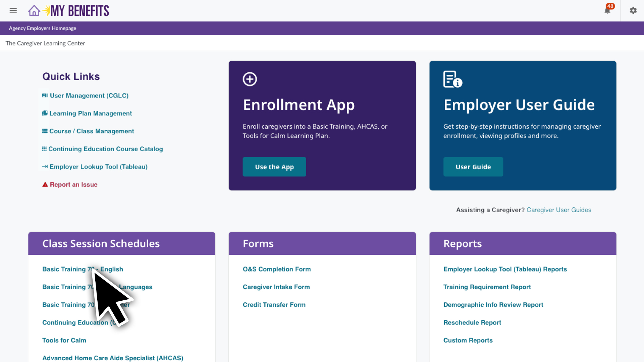The height and width of the screenshot is (362, 644).
Task: Open settings with the gear icon
Action: pyautogui.click(x=633, y=10)
